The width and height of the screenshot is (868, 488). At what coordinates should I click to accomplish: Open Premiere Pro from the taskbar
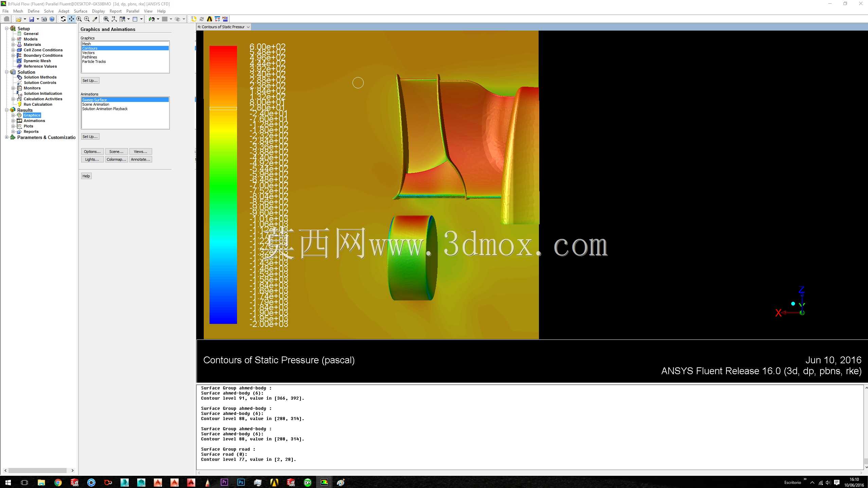224,482
